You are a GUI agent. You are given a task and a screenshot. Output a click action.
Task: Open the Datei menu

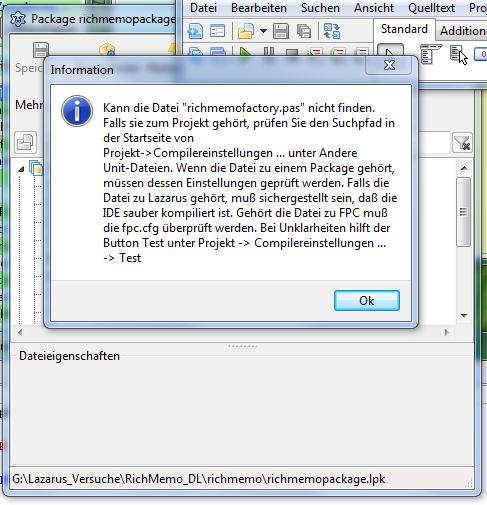[x=203, y=8]
